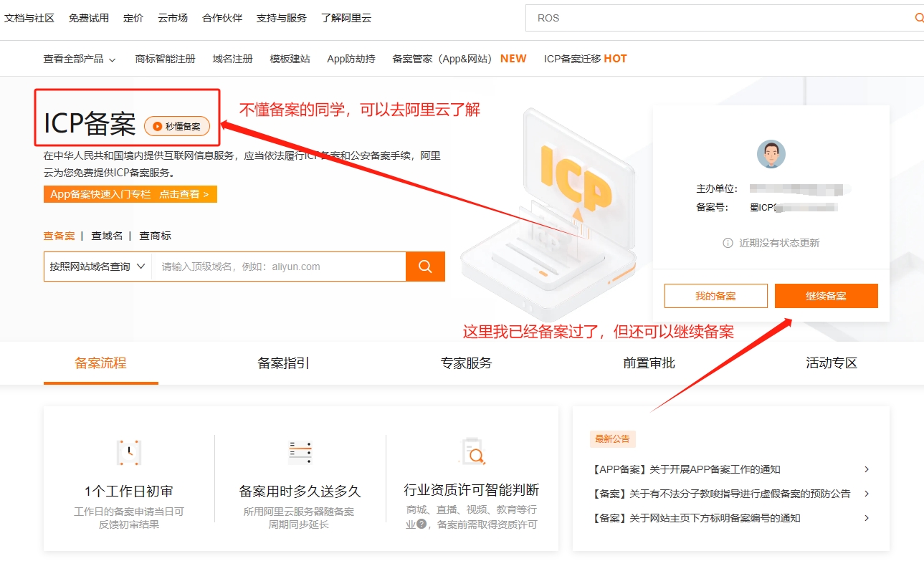This screenshot has height=561, width=924.
Task: Switch to 专家服务 tab
Action: coord(466,363)
